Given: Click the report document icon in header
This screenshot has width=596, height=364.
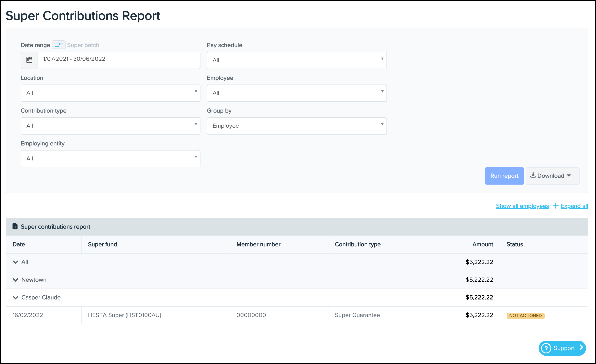Looking at the screenshot, I should 15,226.
